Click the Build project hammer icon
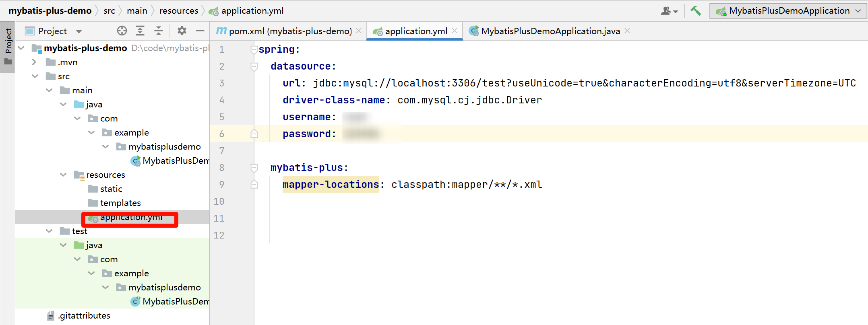868x325 pixels. coord(696,11)
